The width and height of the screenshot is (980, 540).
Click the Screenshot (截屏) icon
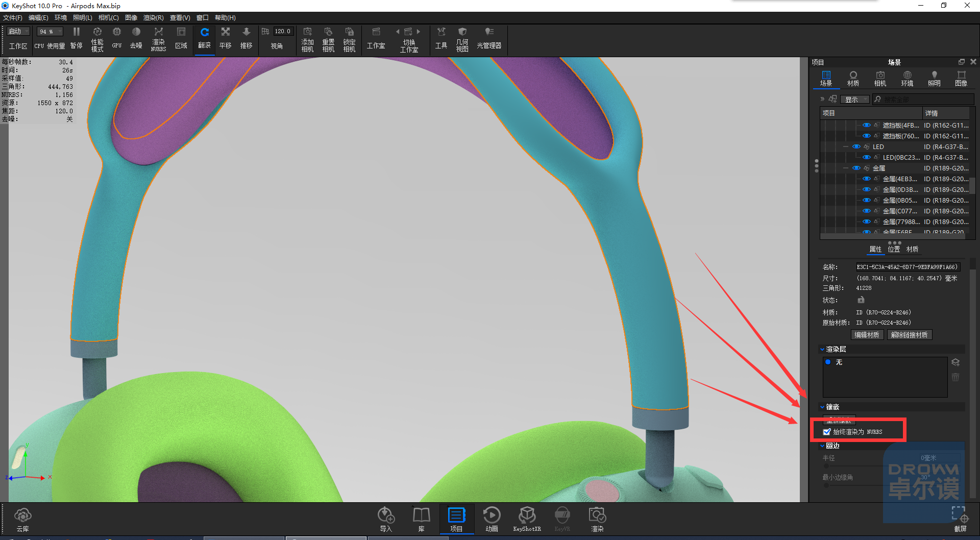[x=960, y=520]
